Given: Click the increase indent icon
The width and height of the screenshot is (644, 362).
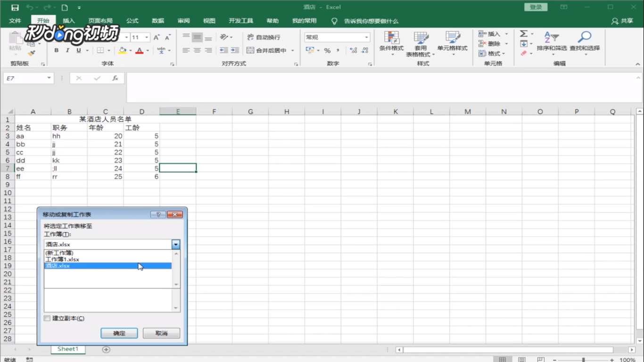Looking at the screenshot, I should coord(235,50).
